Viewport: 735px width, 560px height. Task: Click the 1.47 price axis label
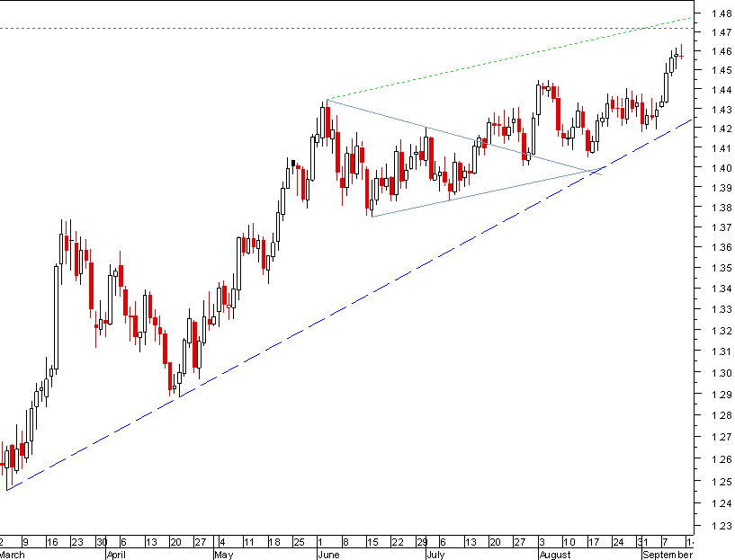coord(721,32)
